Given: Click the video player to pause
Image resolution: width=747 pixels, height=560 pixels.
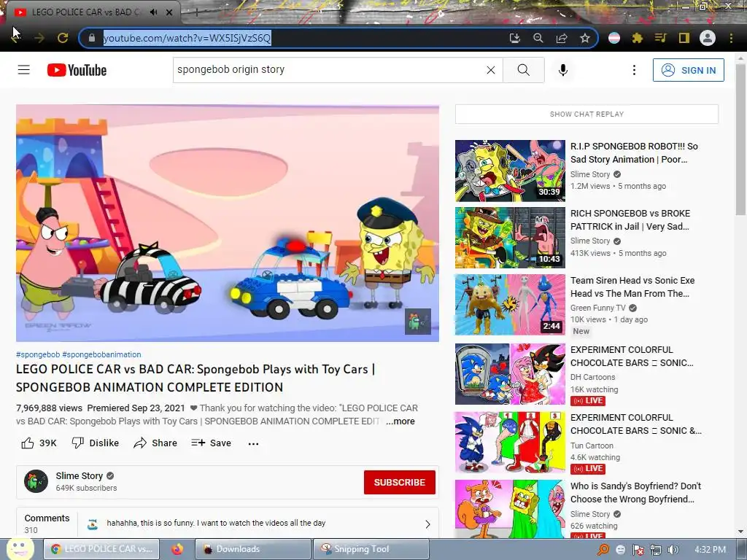Looking at the screenshot, I should pos(228,223).
